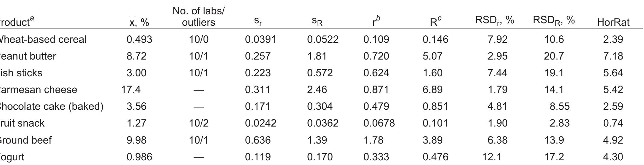Select Chocolate cake HorRat value 2.59

[613, 106]
